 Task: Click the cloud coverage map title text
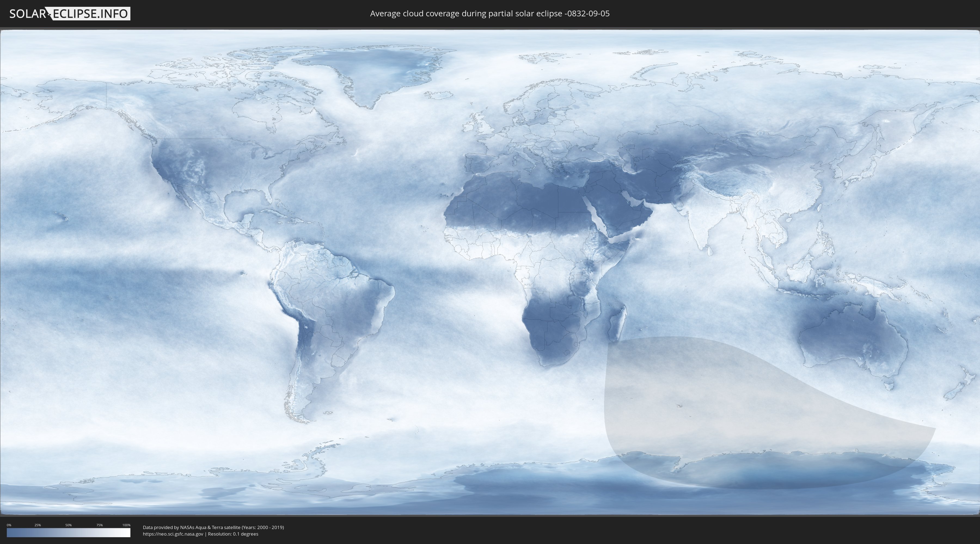[x=490, y=14]
